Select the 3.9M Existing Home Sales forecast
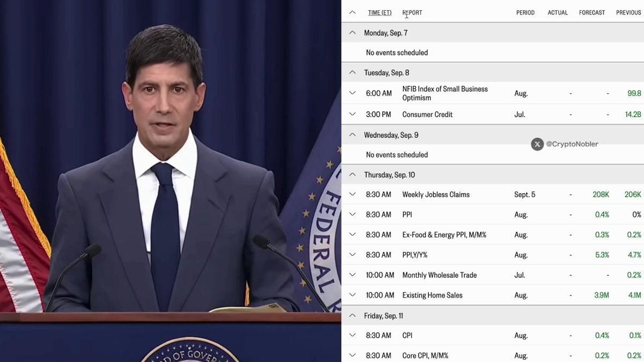This screenshot has width=644, height=362. (602, 295)
